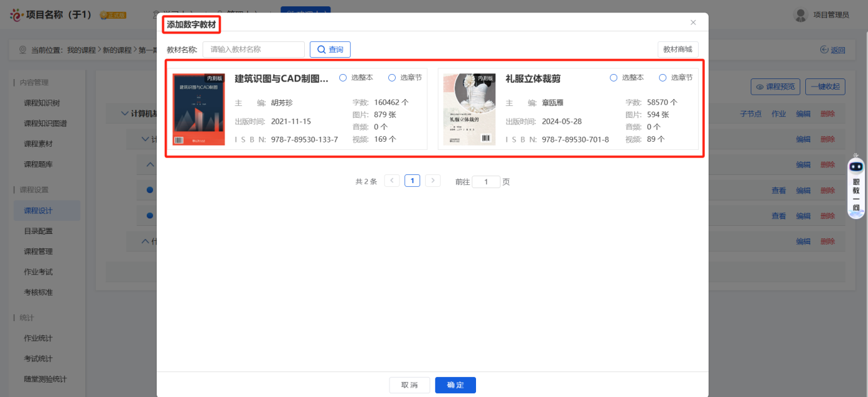
Task: Collapse the 计算机基 section chevron
Action: point(124,113)
